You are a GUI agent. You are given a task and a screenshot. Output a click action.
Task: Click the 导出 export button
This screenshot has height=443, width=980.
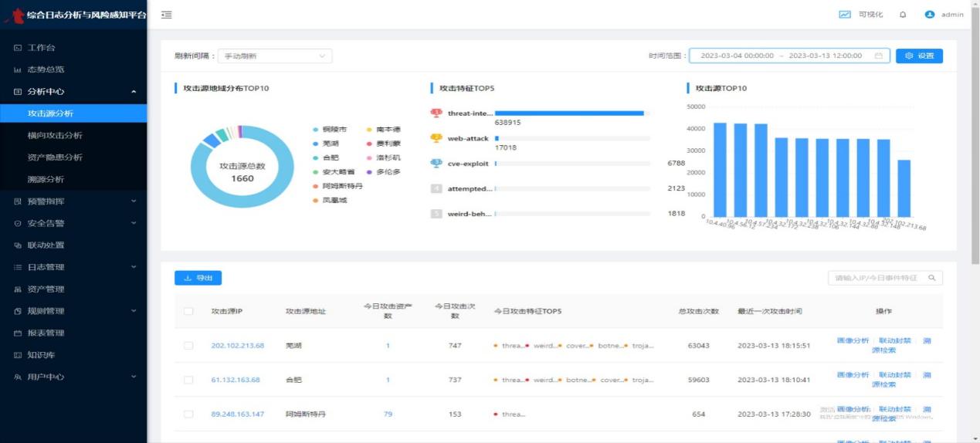pyautogui.click(x=198, y=278)
